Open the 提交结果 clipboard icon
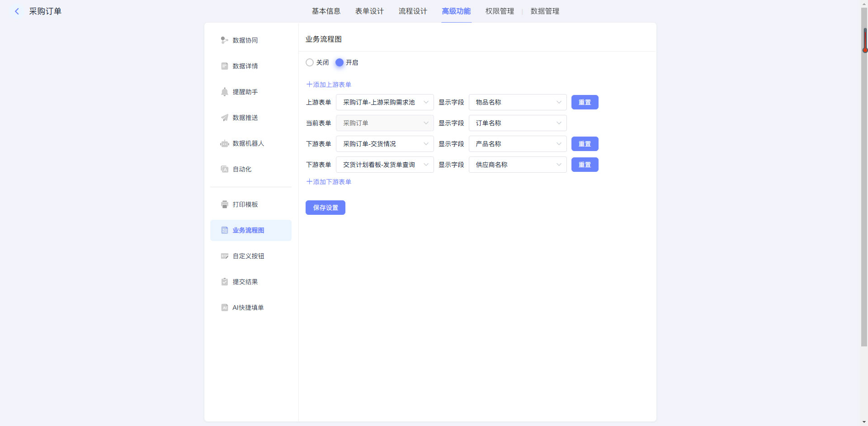 click(x=224, y=282)
